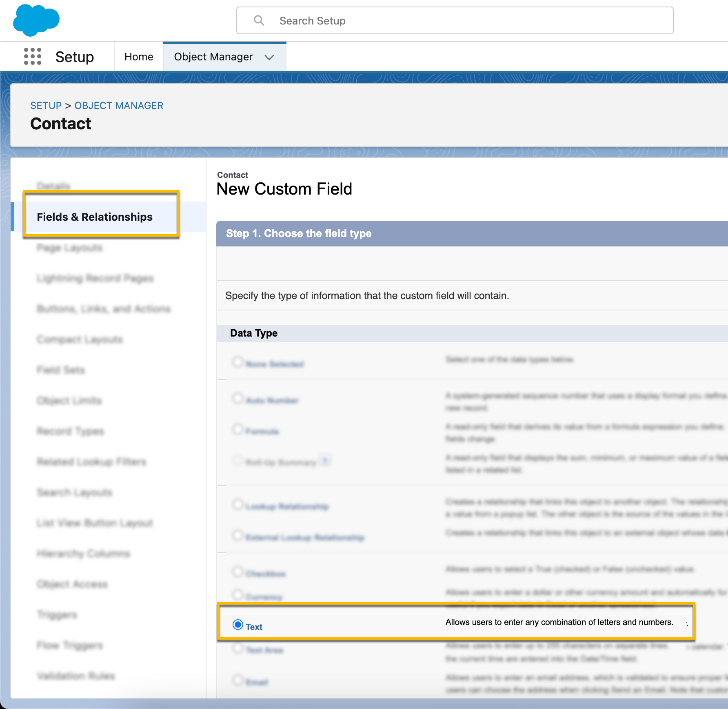Select the External Lookup Relationship radio button

(238, 535)
